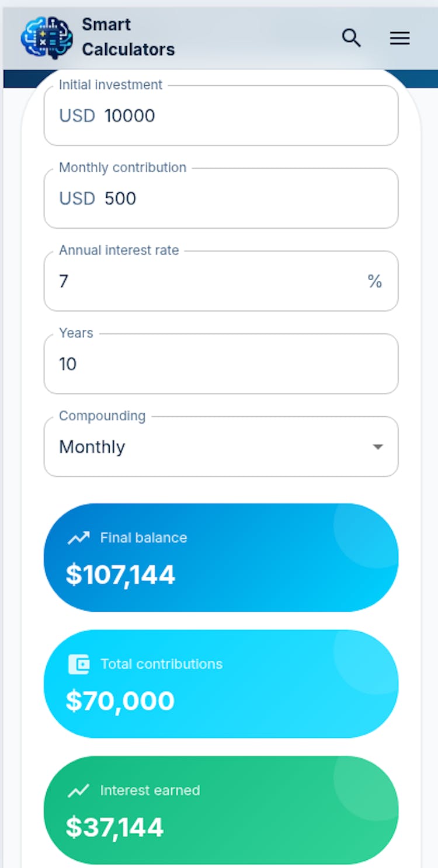Viewport: 438px width, 868px height.
Task: Click the $107,144 final balance amount
Action: pyautogui.click(x=120, y=575)
